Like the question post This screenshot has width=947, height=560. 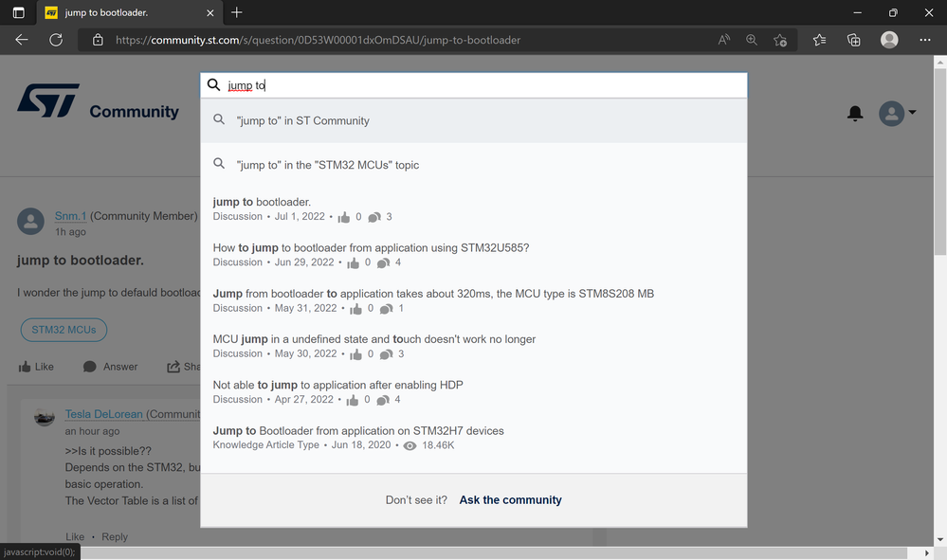click(x=36, y=367)
